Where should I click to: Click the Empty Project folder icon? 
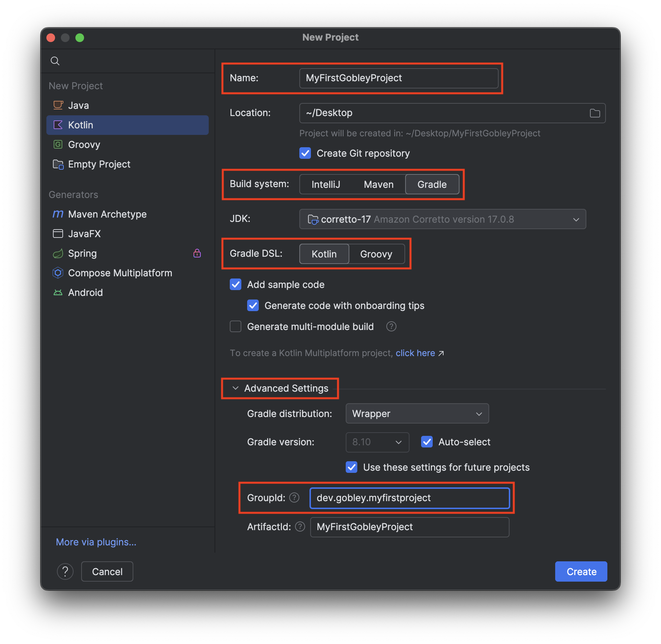58,164
